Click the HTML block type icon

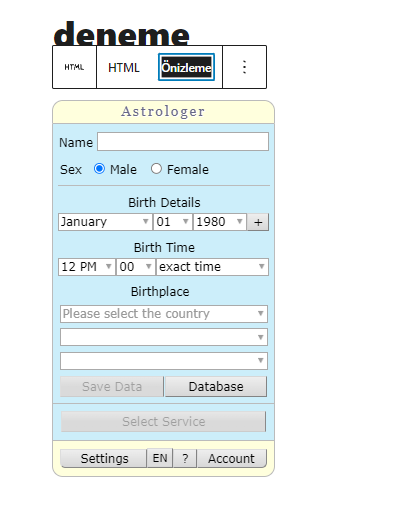pyautogui.click(x=74, y=67)
